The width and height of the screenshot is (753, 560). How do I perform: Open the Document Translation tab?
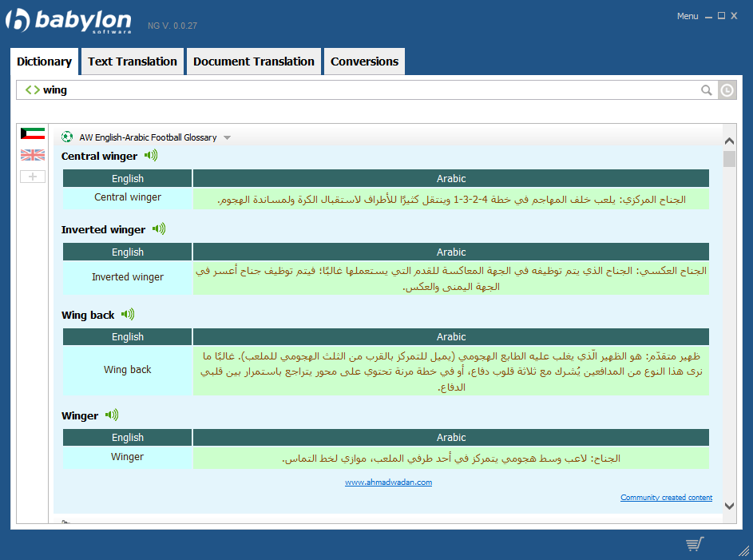pos(254,62)
